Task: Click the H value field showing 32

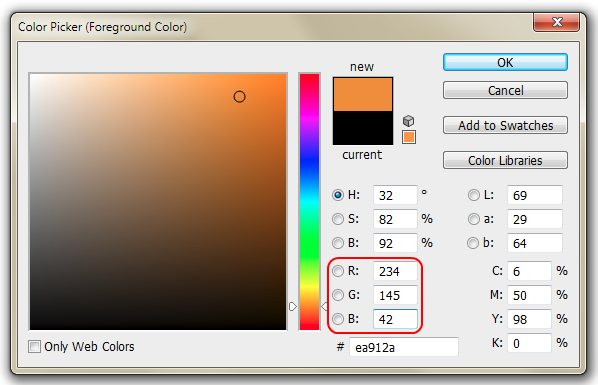Action: coord(395,195)
